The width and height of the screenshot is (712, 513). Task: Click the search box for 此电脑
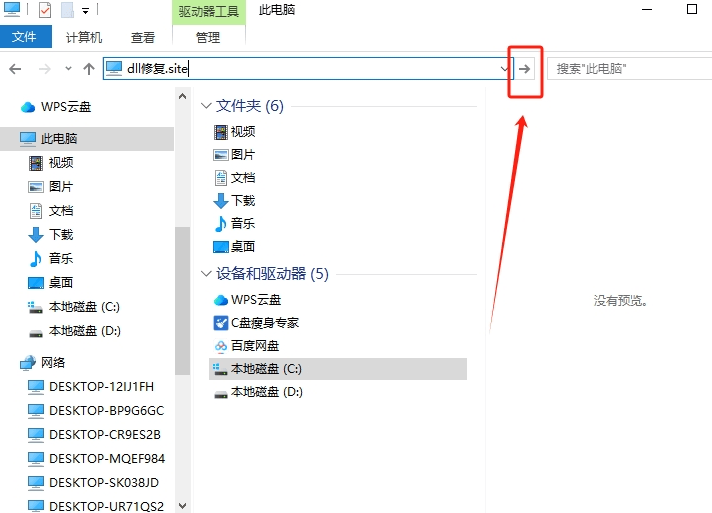[x=629, y=69]
